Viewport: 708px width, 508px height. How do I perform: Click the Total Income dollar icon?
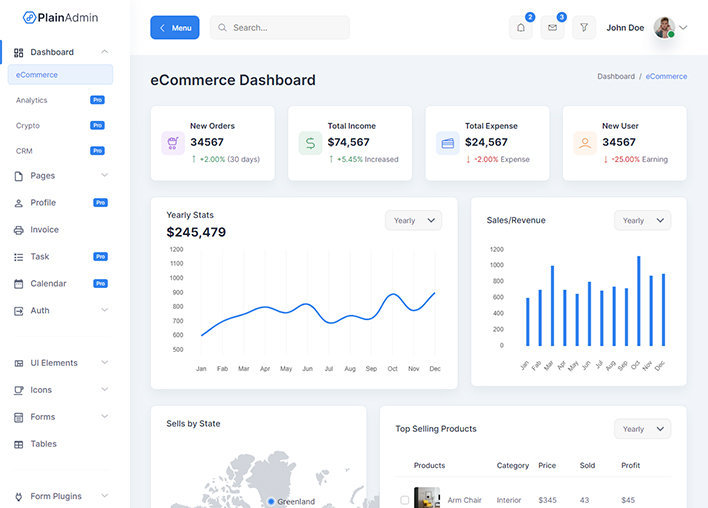[310, 143]
